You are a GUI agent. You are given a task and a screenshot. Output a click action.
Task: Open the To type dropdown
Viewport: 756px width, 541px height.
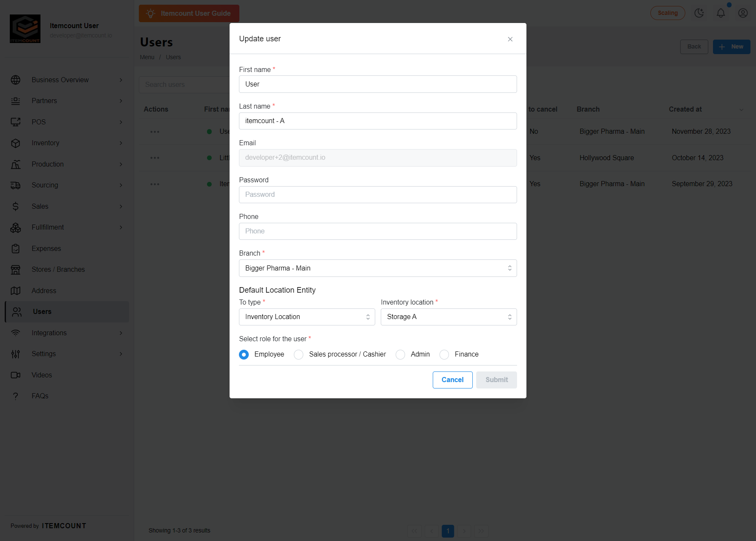click(307, 317)
